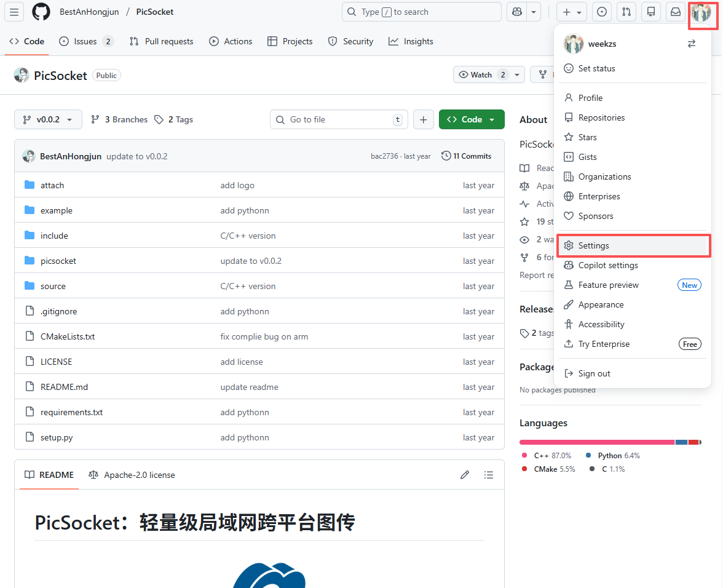Open pull requests icon in header

point(626,12)
